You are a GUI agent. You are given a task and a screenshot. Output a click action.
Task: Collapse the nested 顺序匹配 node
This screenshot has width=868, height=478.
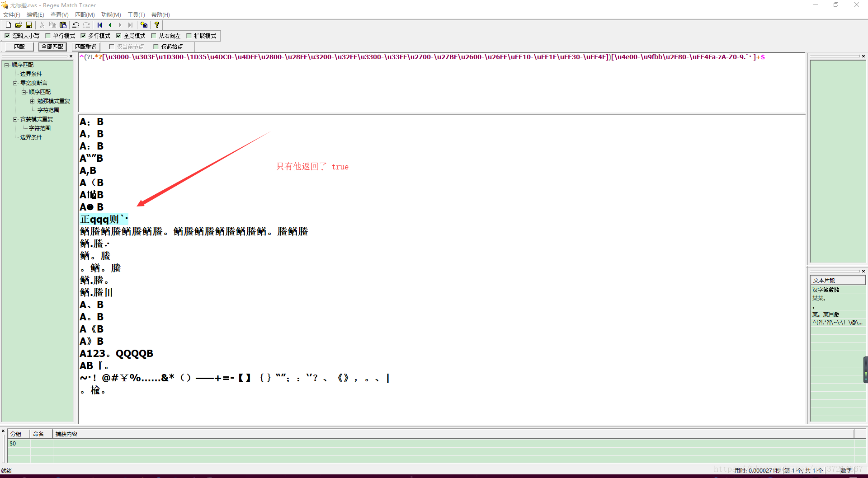pos(24,92)
